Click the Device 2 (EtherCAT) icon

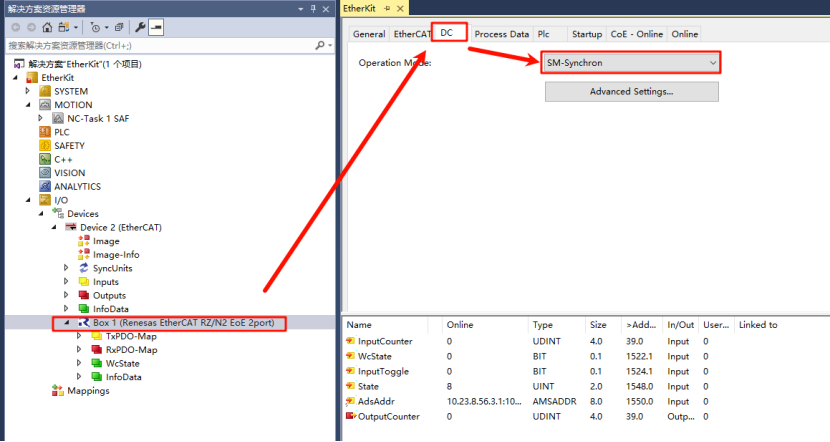(70, 227)
